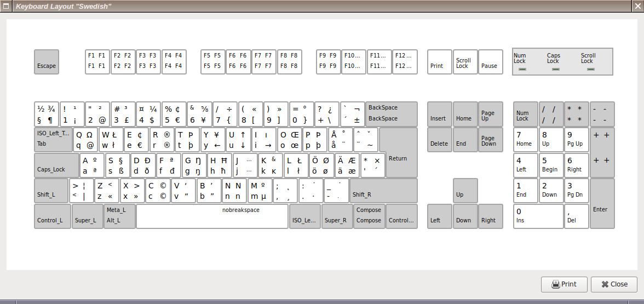Click the Right arrow key
This screenshot has width=644, height=304.
(x=490, y=216)
